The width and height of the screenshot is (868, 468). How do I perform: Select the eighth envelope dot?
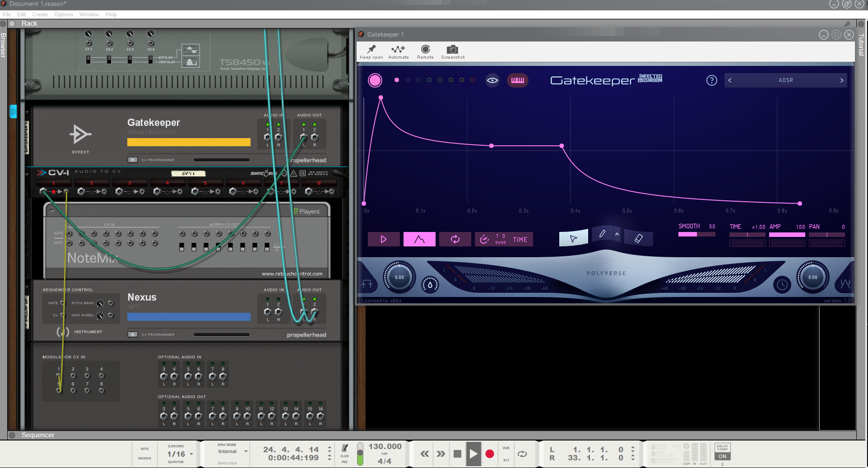[x=473, y=80]
